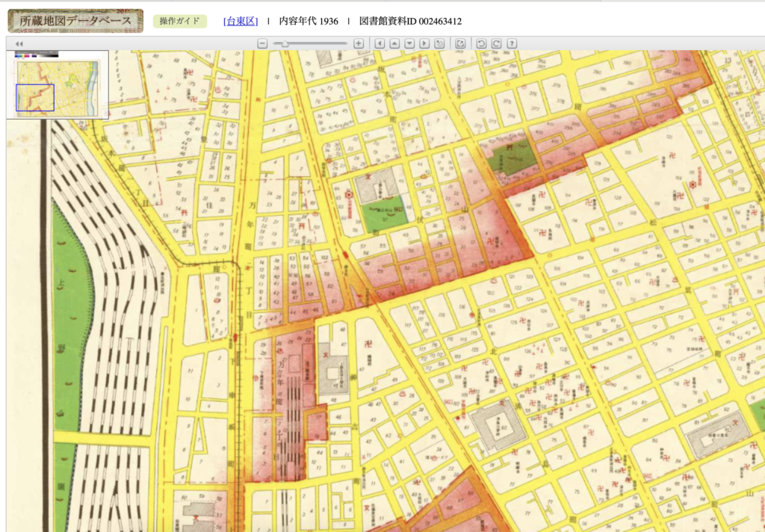Reset the map view to default
This screenshot has height=532, width=765.
tap(439, 44)
